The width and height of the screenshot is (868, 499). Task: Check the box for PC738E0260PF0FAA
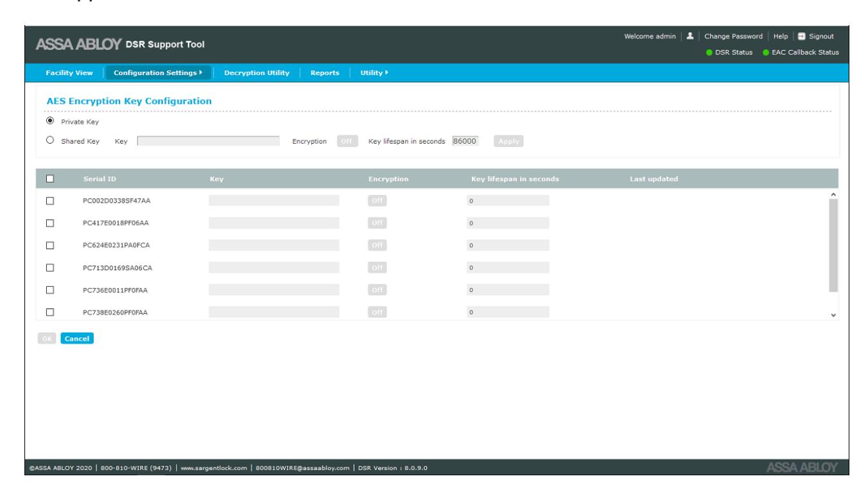click(x=50, y=312)
